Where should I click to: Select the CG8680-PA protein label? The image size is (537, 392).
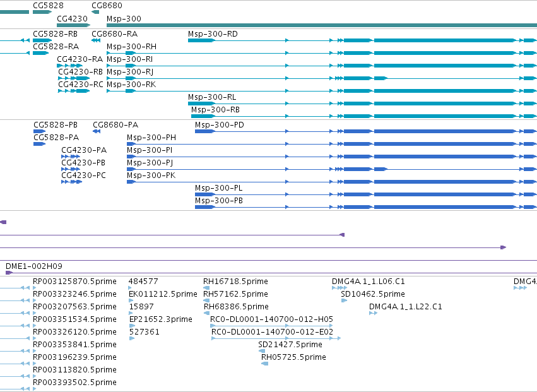tap(115, 125)
